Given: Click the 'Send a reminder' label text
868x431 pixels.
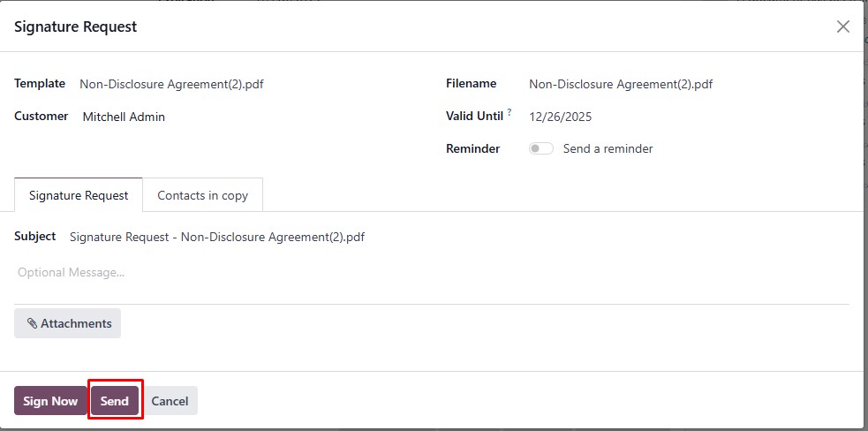Looking at the screenshot, I should point(608,148).
